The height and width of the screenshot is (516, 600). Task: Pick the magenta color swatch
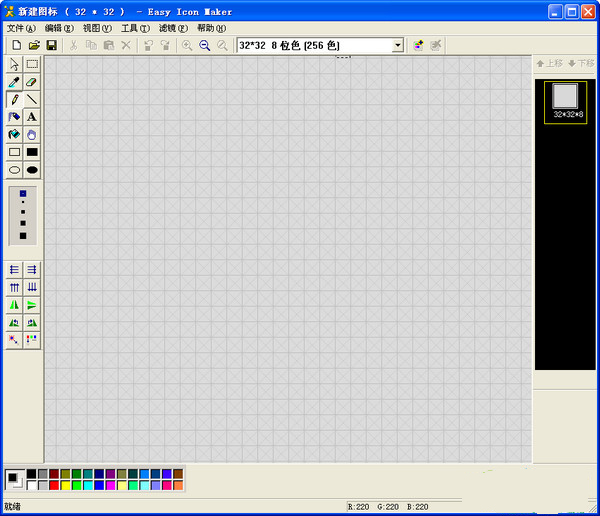[x=111, y=485]
